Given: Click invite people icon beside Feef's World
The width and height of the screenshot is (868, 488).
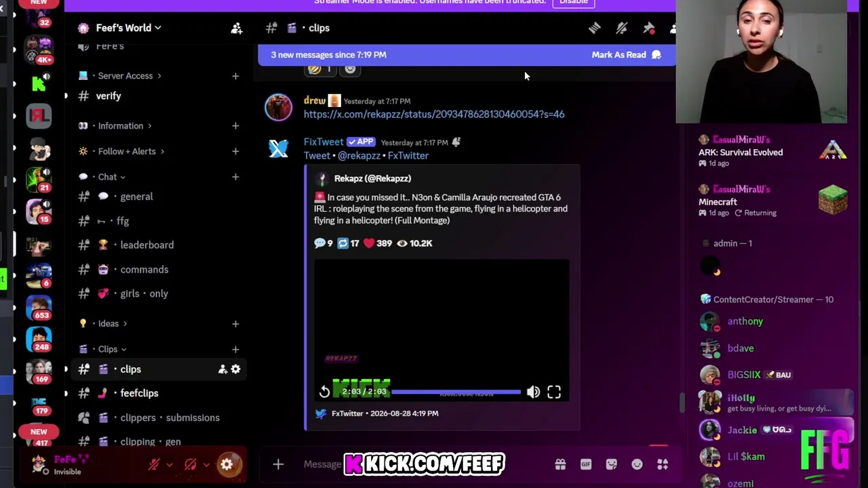Looking at the screenshot, I should click(237, 28).
